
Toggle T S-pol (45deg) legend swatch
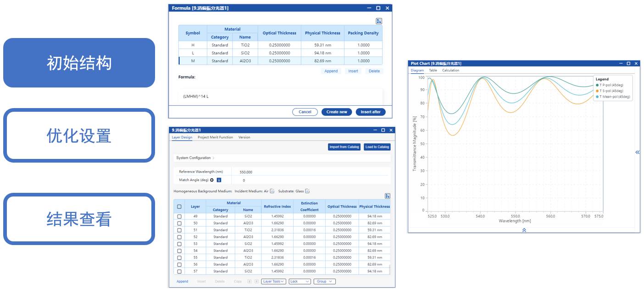[597, 91]
